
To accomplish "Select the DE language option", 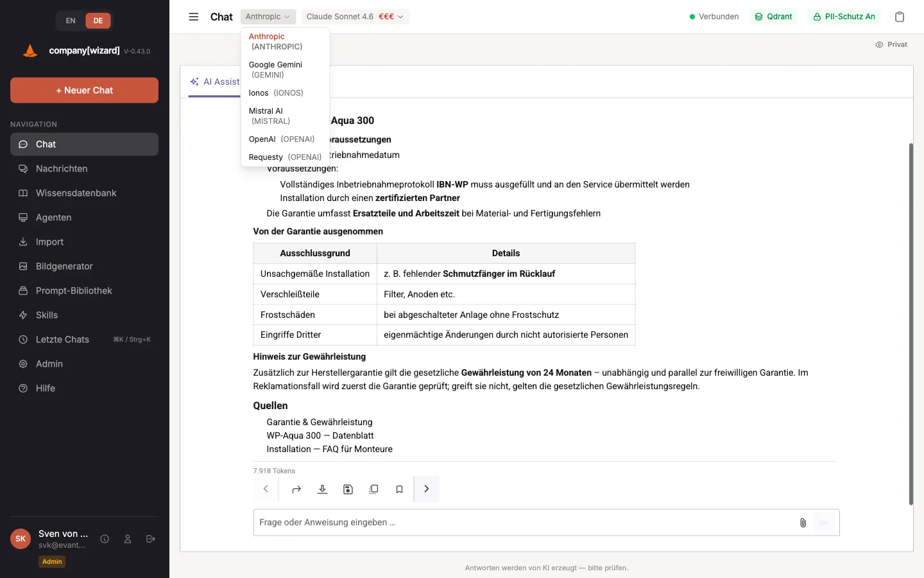I will coord(98,21).
